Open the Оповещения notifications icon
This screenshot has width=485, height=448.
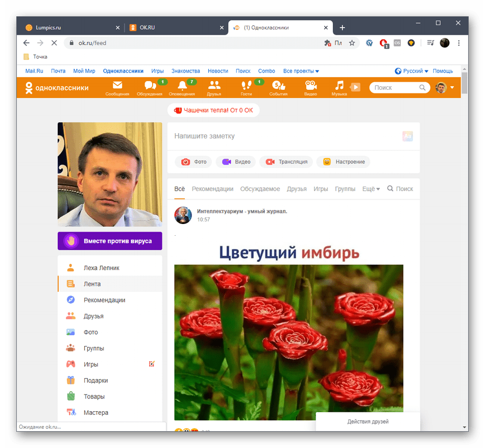(x=182, y=87)
